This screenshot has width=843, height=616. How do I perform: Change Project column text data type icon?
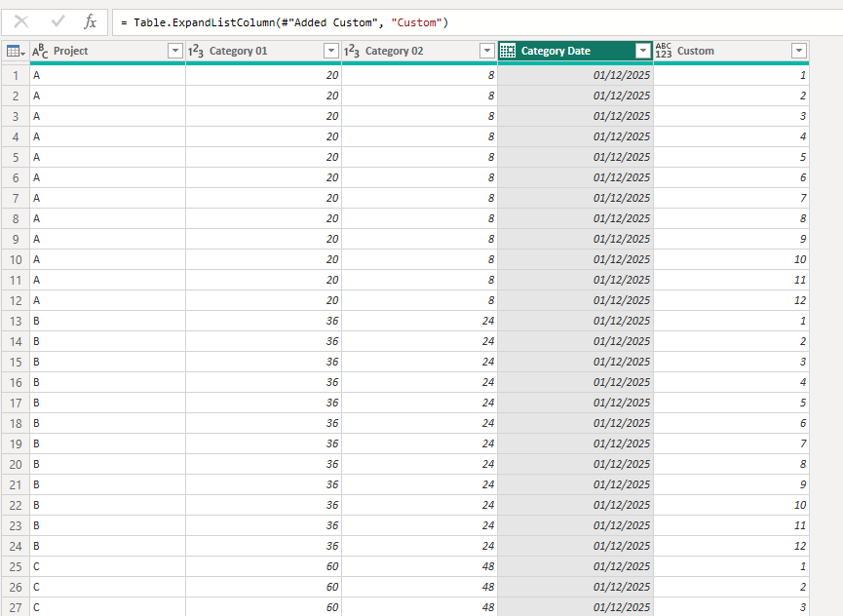40,51
